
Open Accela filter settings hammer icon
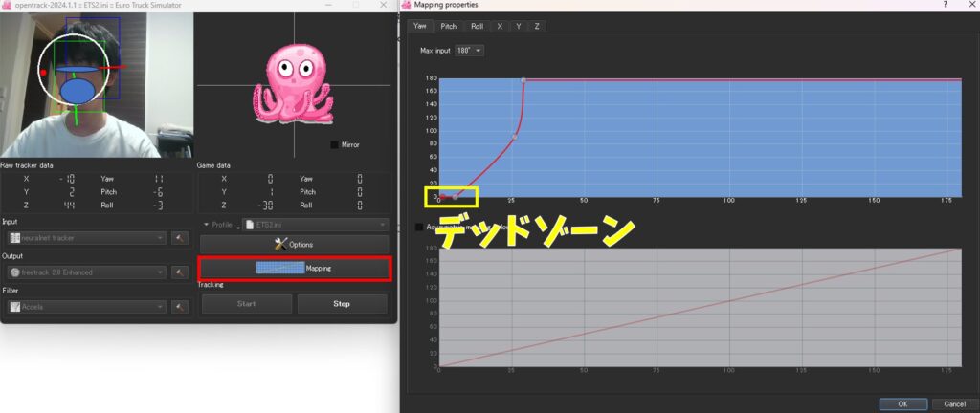point(180,307)
